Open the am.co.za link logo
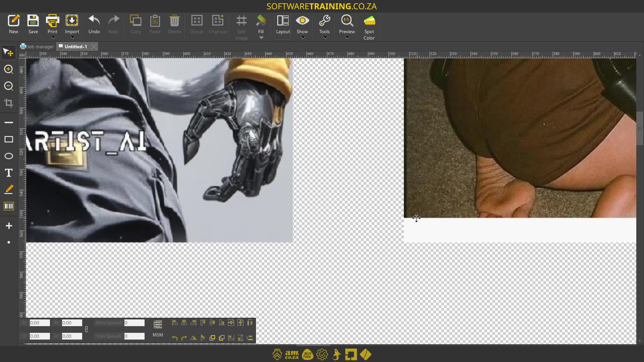Viewport: 644px width, 362px height. (x=292, y=355)
